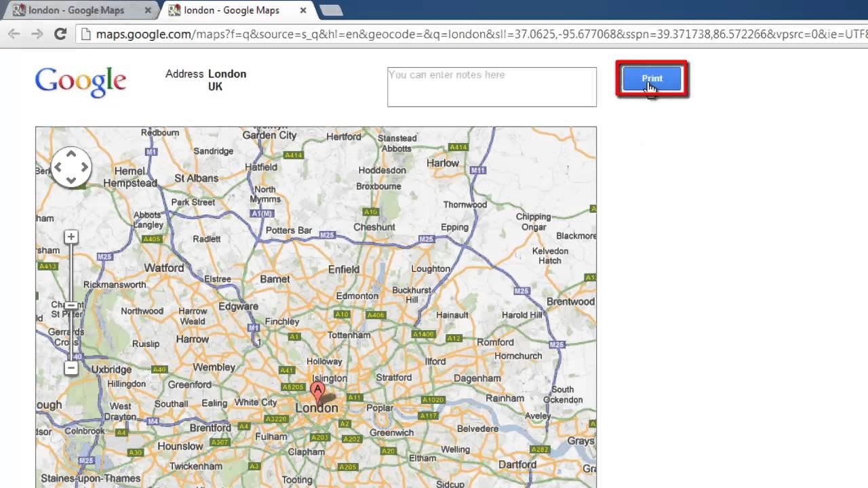Screen dimensions: 868x488
Task: Zoom in with the plus button
Action: click(71, 237)
